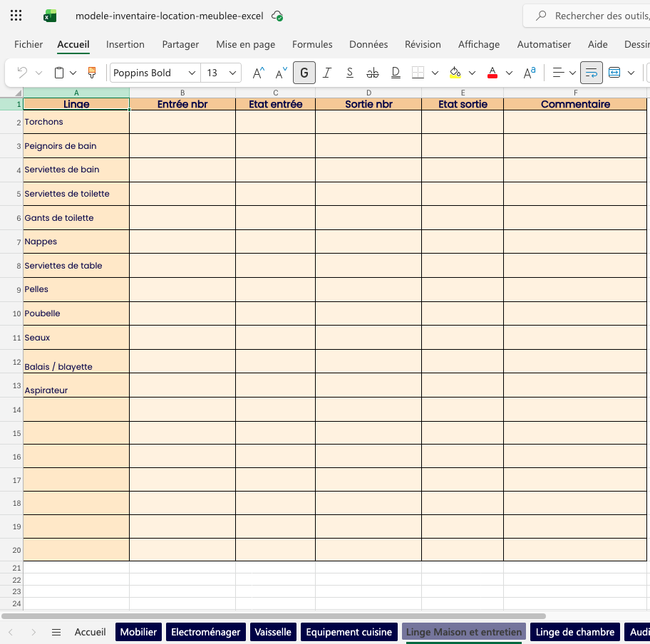Image resolution: width=650 pixels, height=644 pixels.
Task: Open font styles Aa icon
Action: tap(530, 73)
